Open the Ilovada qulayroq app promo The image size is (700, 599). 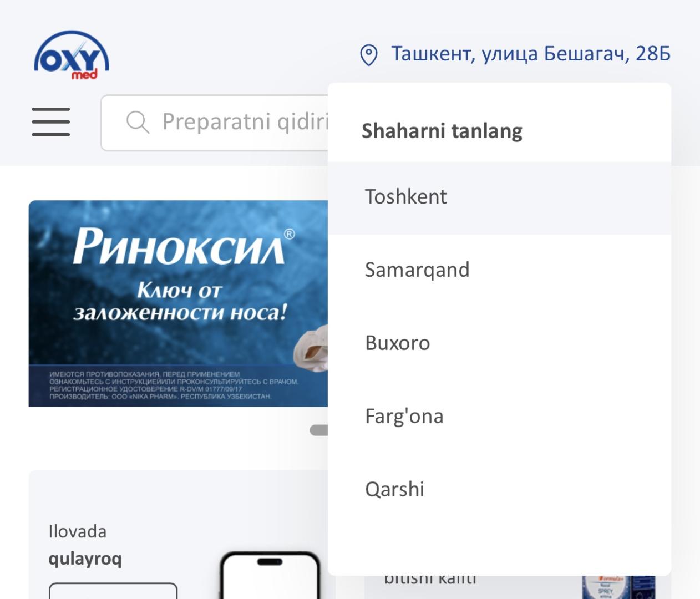tap(85, 545)
